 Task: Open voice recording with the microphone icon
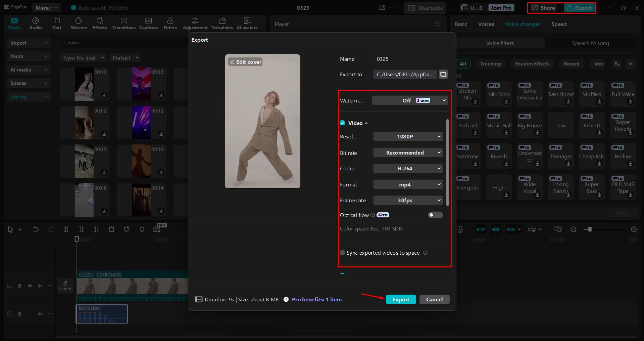pyautogui.click(x=460, y=229)
